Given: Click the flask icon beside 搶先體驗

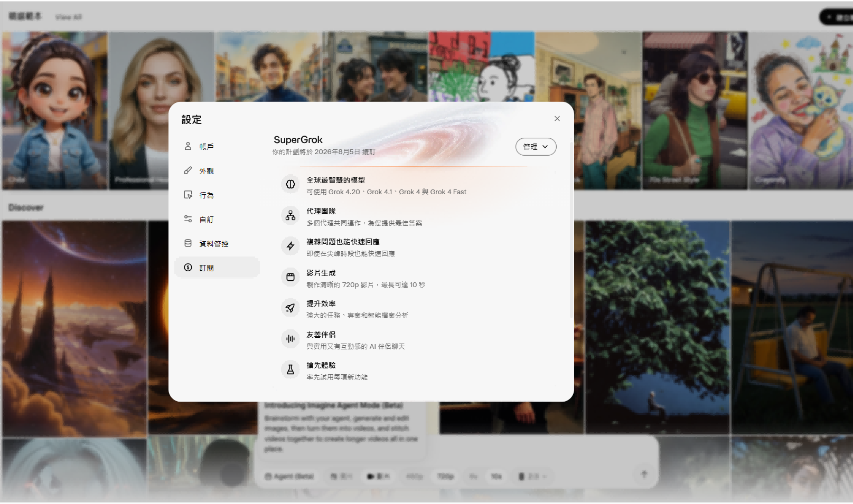Looking at the screenshot, I should (x=290, y=369).
